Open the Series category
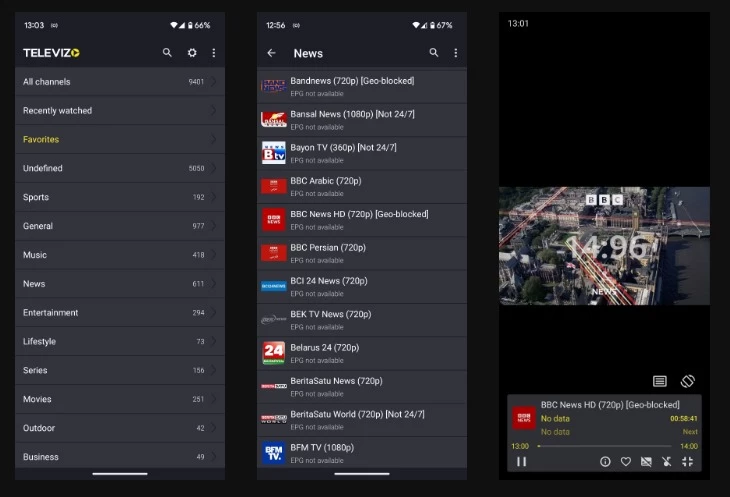Image resolution: width=730 pixels, height=497 pixels. pyautogui.click(x=120, y=370)
